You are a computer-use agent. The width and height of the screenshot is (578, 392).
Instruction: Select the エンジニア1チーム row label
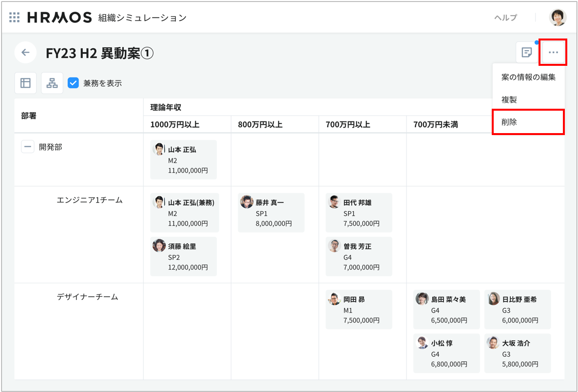coord(90,200)
